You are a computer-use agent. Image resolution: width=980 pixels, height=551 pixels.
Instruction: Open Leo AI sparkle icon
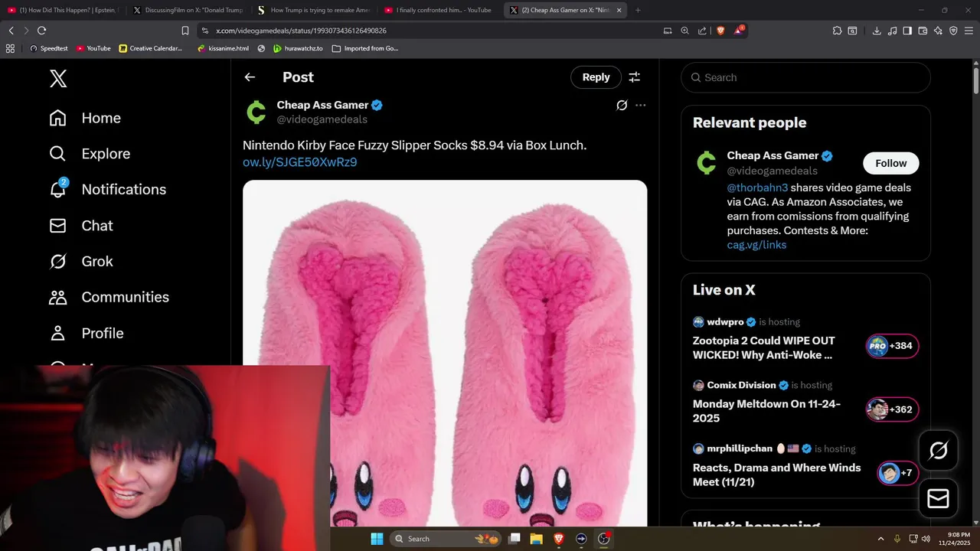[938, 31]
